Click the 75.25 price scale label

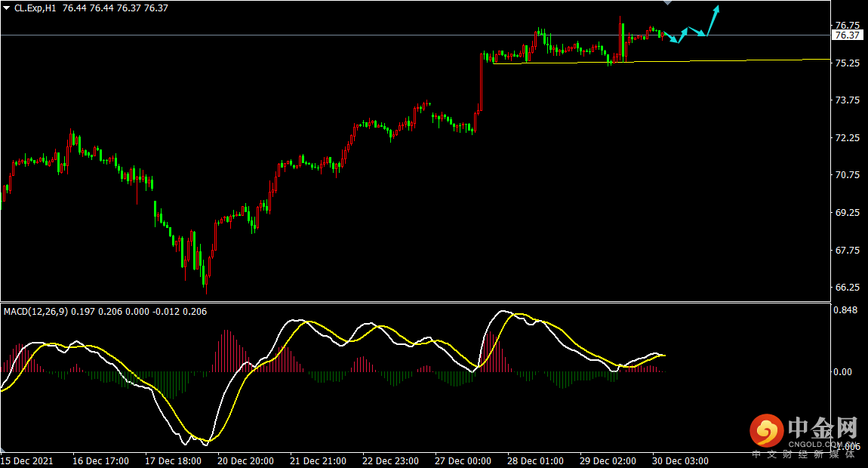pos(847,63)
